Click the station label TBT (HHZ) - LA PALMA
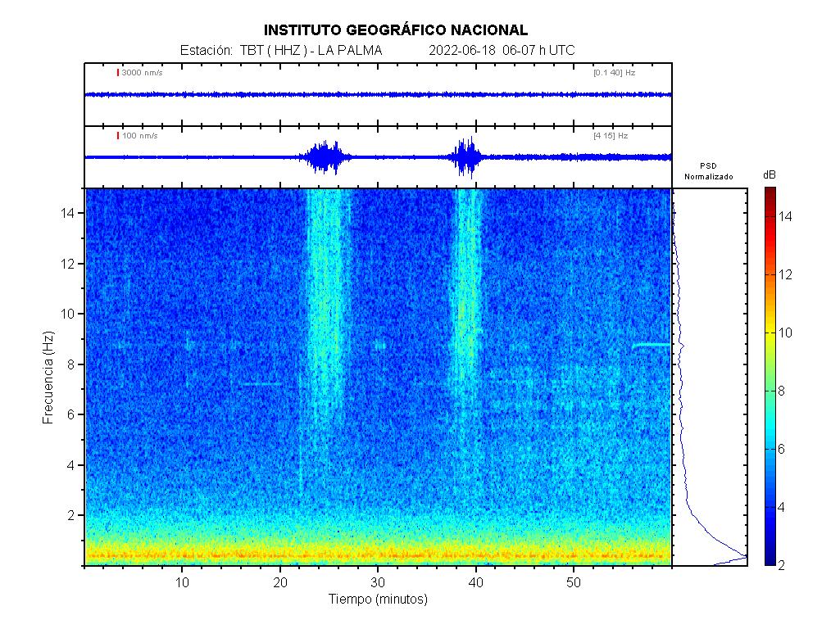Viewport: 840px width, 629px height. pos(281,51)
